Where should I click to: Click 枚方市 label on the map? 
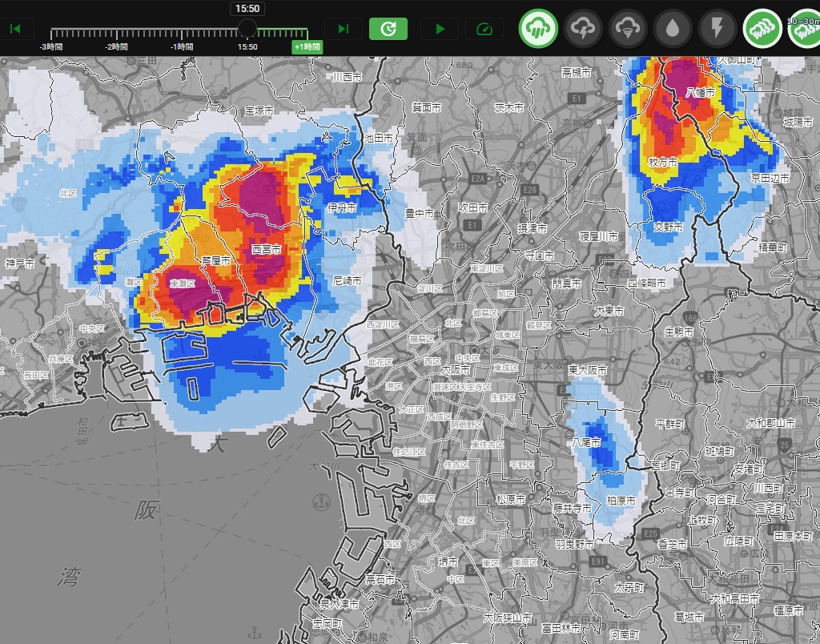point(663,163)
